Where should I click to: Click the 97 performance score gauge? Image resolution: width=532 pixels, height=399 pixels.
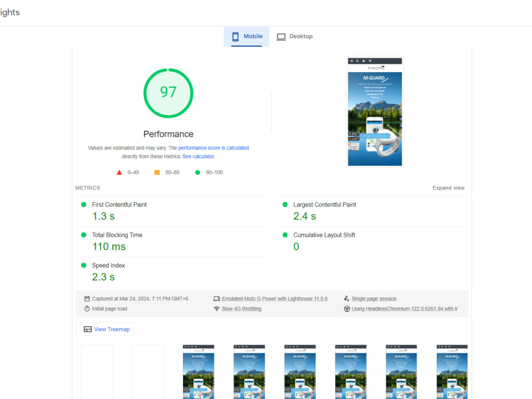168,93
